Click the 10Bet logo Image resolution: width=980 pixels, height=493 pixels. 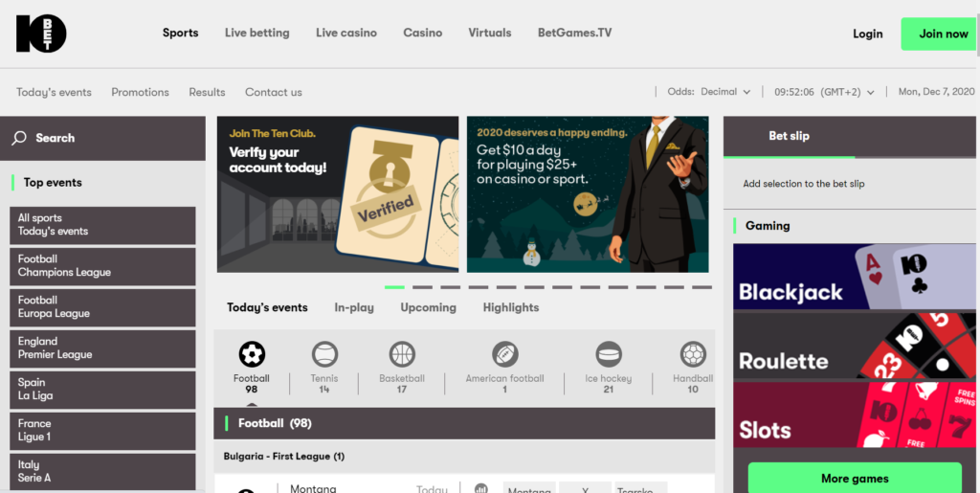pyautogui.click(x=41, y=34)
